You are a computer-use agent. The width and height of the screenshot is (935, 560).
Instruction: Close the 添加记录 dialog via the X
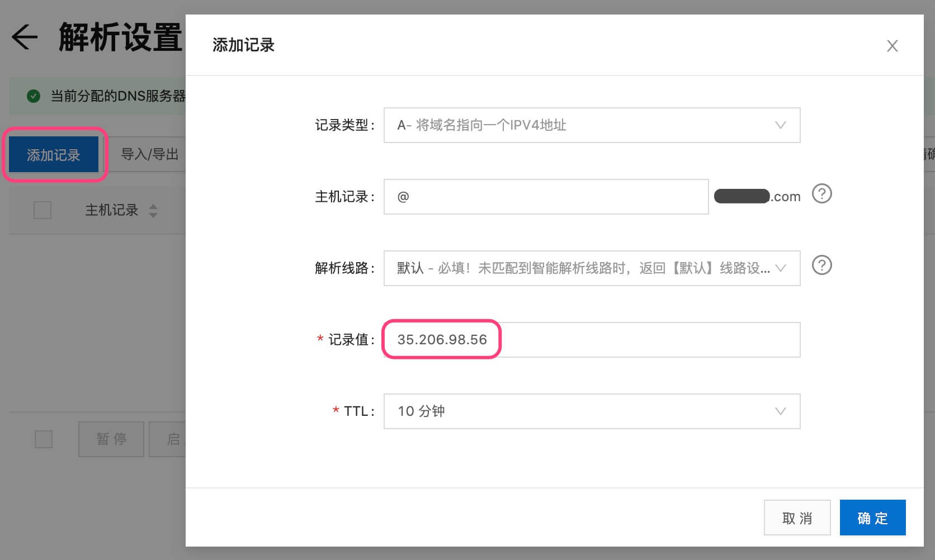point(892,46)
